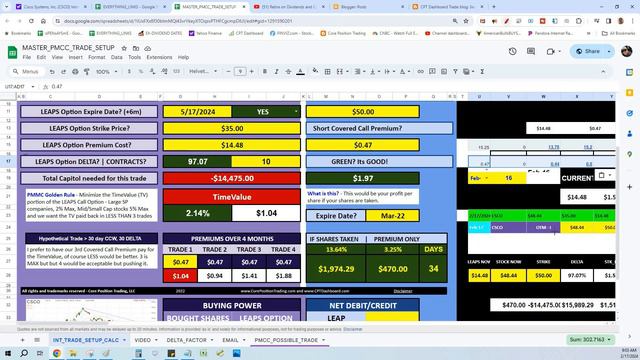Format selection as currency
This screenshot has height=360, width=640.
[x=129, y=71]
